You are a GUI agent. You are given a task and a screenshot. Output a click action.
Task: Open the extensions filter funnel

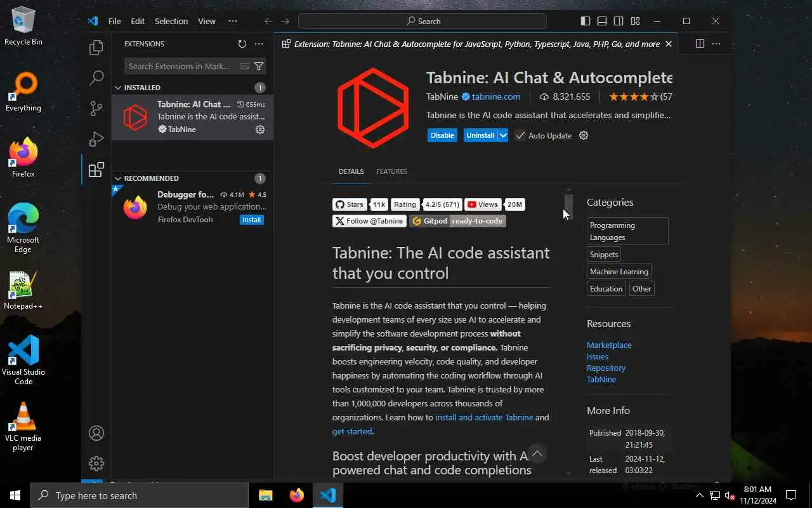259,66
